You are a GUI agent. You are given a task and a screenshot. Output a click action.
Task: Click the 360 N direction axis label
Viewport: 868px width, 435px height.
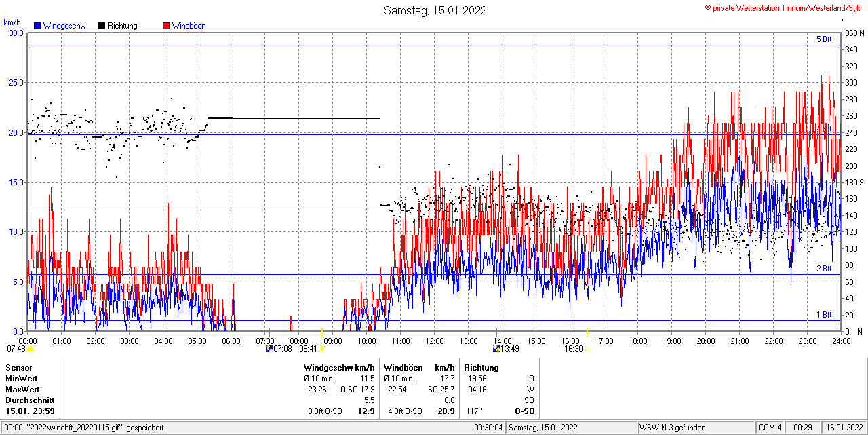tap(854, 33)
